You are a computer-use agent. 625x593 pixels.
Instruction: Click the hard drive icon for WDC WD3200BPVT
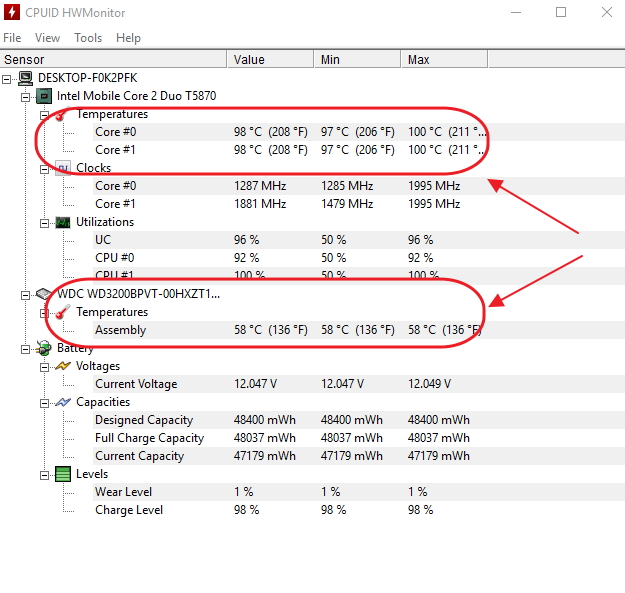[43, 294]
